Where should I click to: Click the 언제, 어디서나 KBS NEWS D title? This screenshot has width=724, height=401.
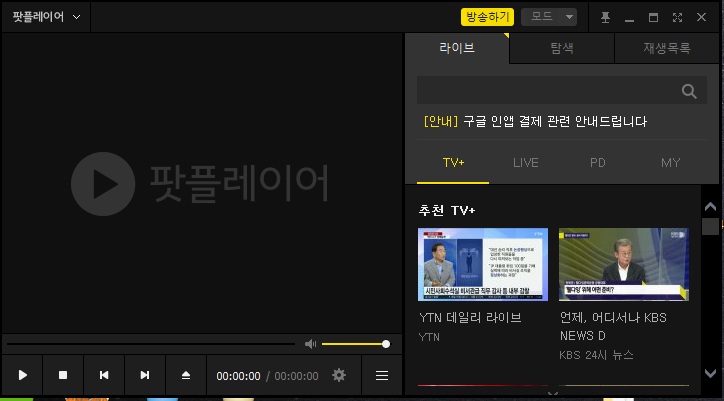pos(613,326)
